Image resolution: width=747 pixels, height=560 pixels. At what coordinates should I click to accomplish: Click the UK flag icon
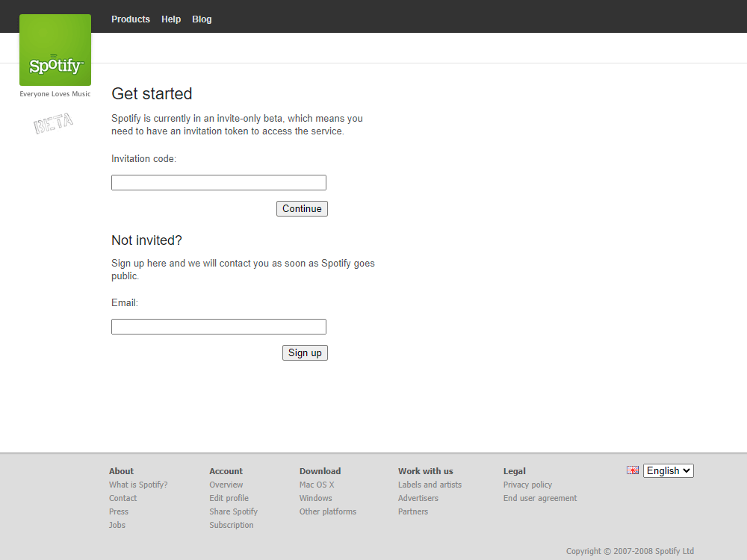click(x=633, y=470)
